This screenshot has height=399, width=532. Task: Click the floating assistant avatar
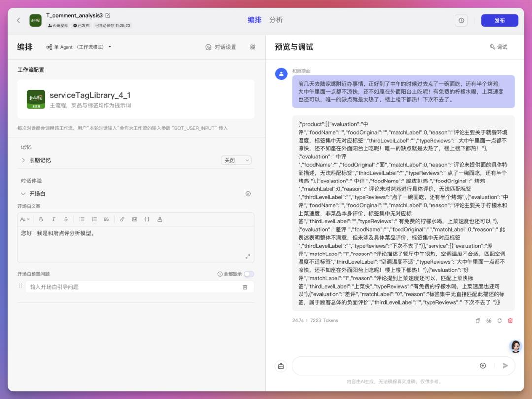(516, 346)
